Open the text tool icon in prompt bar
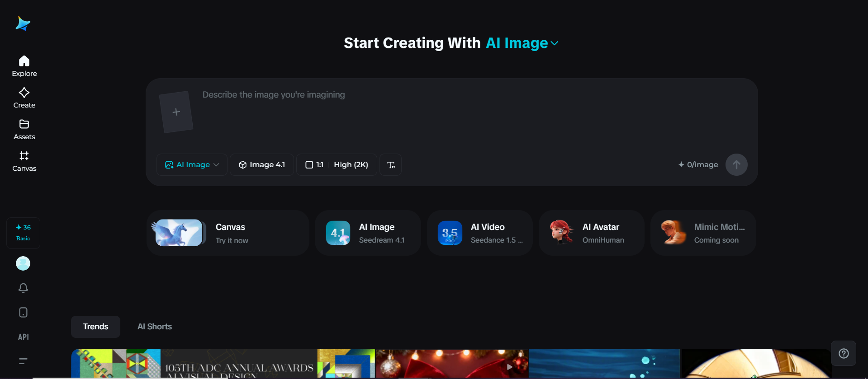The width and height of the screenshot is (868, 379). (x=391, y=165)
